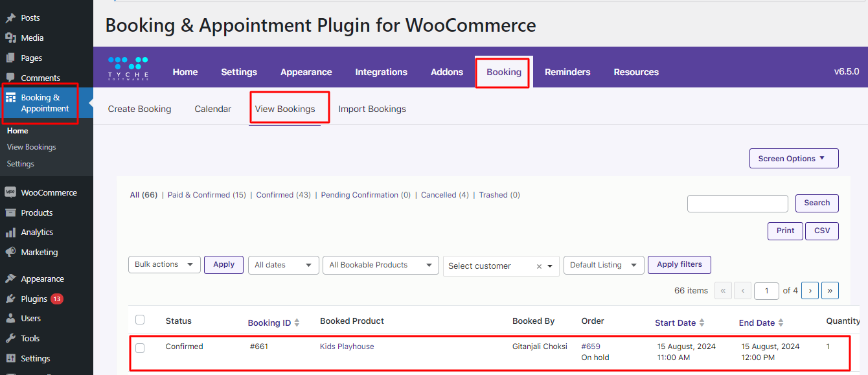The height and width of the screenshot is (375, 868).
Task: Export bookings with CSV button
Action: pyautogui.click(x=822, y=231)
